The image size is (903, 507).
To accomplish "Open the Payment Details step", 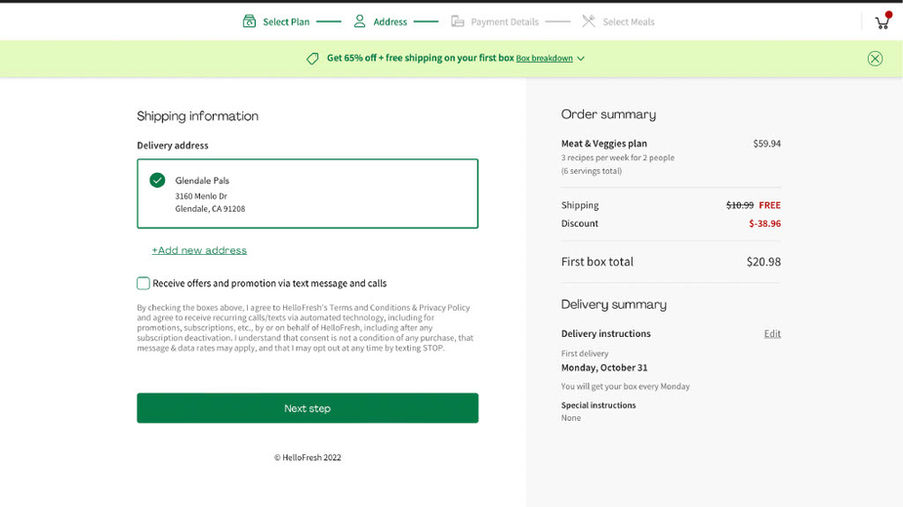I will pos(504,22).
